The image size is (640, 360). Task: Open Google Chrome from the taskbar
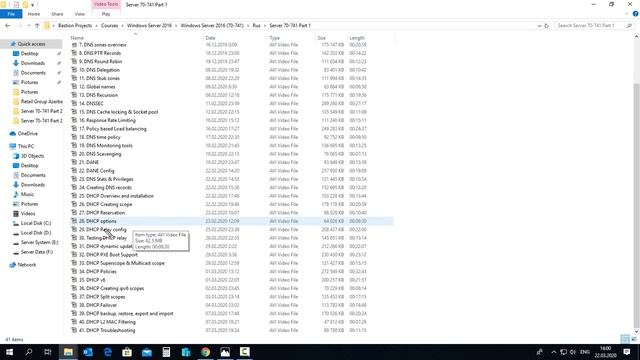205,352
